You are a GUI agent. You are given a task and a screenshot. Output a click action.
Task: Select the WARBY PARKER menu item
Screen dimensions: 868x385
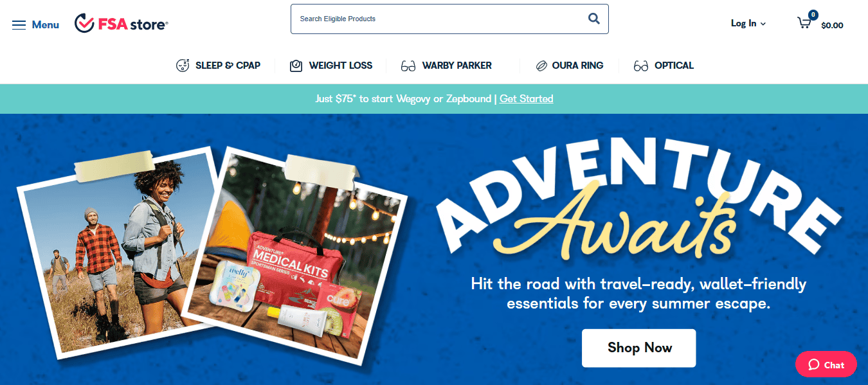tap(457, 66)
